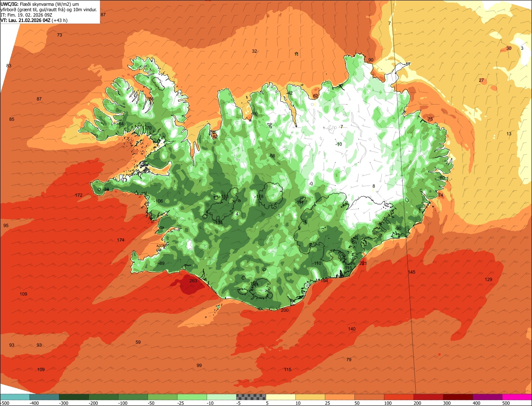This screenshot has height=406, width=532.
Task: Click the 85 value on the map
Action: 12,119
